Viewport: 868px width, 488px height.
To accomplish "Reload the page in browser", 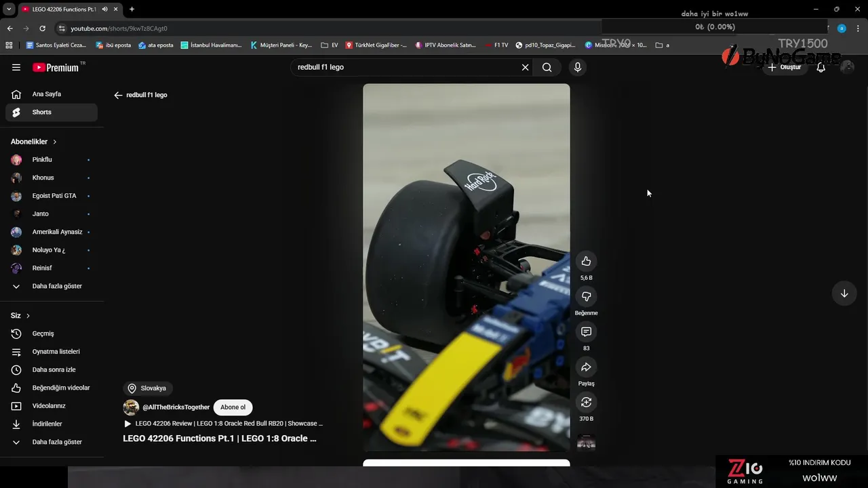I will [x=42, y=28].
